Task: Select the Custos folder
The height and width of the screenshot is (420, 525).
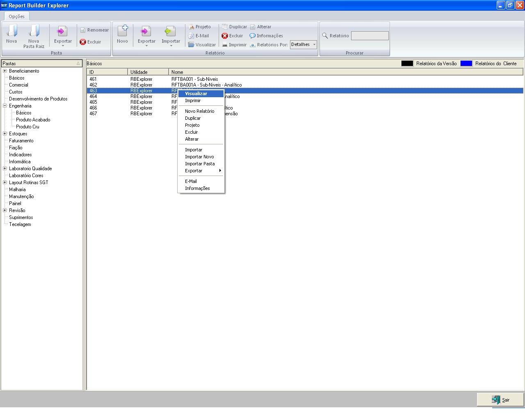Action: click(x=16, y=92)
